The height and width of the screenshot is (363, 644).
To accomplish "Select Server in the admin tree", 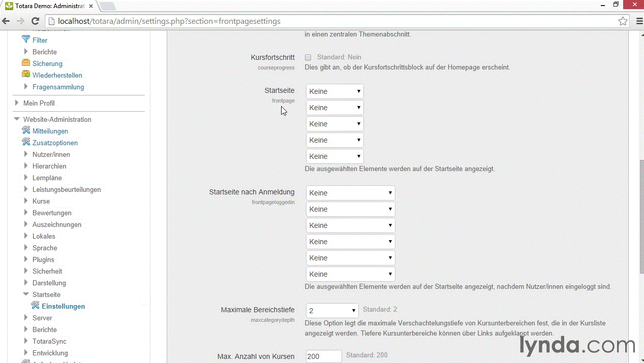I will (x=42, y=318).
